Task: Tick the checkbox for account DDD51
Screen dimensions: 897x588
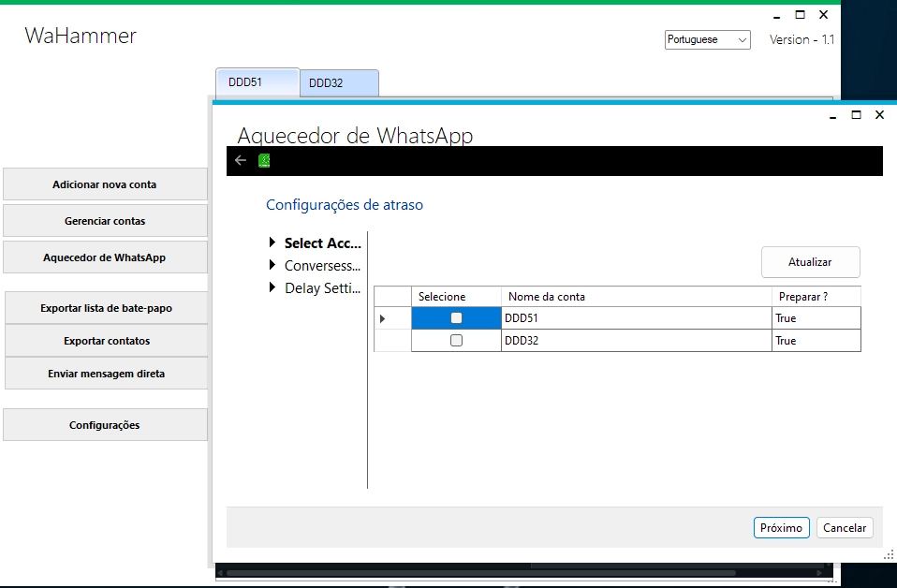Action: [x=456, y=318]
